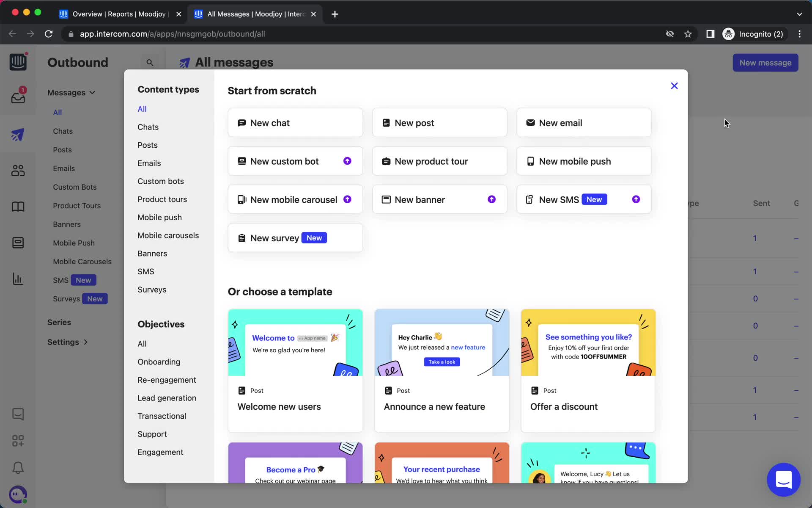This screenshot has height=508, width=812.
Task: Toggle Mobile carousels filter option
Action: click(x=168, y=235)
